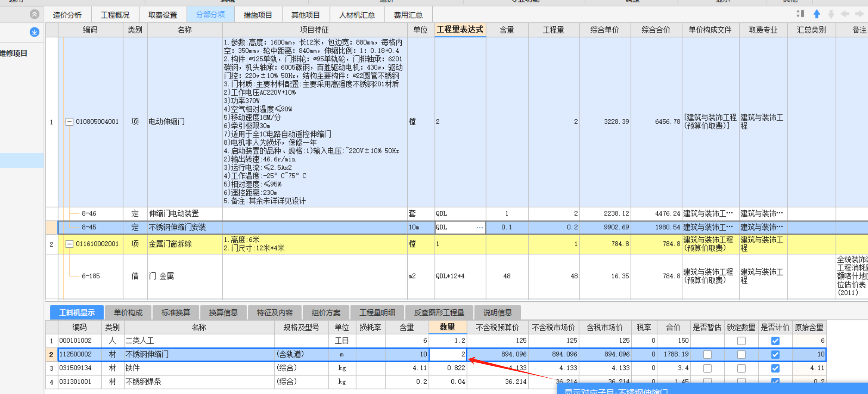Click 金属门窗拆除 name cell
The width and height of the screenshot is (868, 394).
185,244
